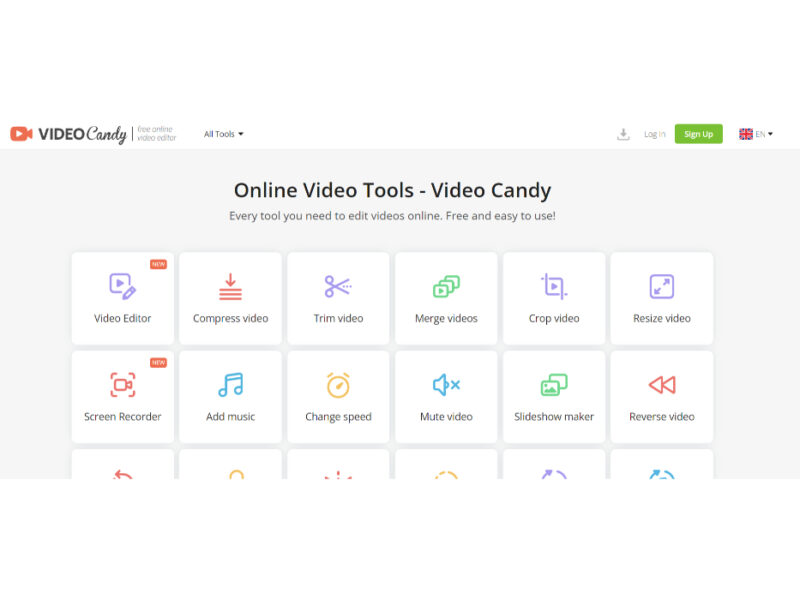
Task: Select the Add music note icon
Action: click(230, 384)
